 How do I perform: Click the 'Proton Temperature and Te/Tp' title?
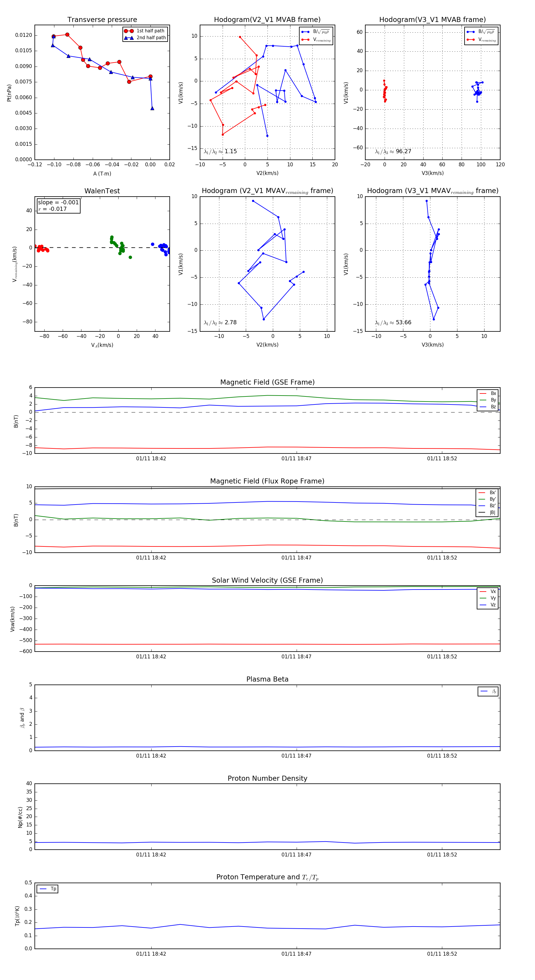267,877
